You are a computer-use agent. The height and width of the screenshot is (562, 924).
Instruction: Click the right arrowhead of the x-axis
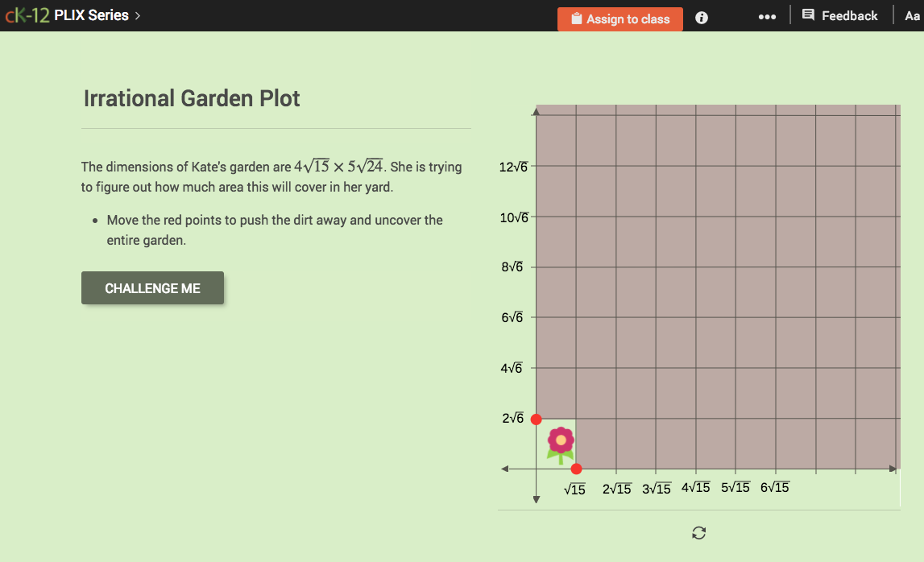(x=894, y=467)
